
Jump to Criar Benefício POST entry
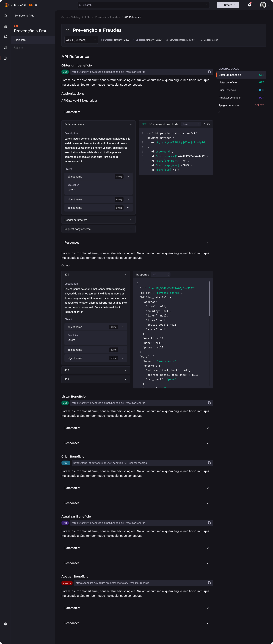pyautogui.click(x=241, y=90)
